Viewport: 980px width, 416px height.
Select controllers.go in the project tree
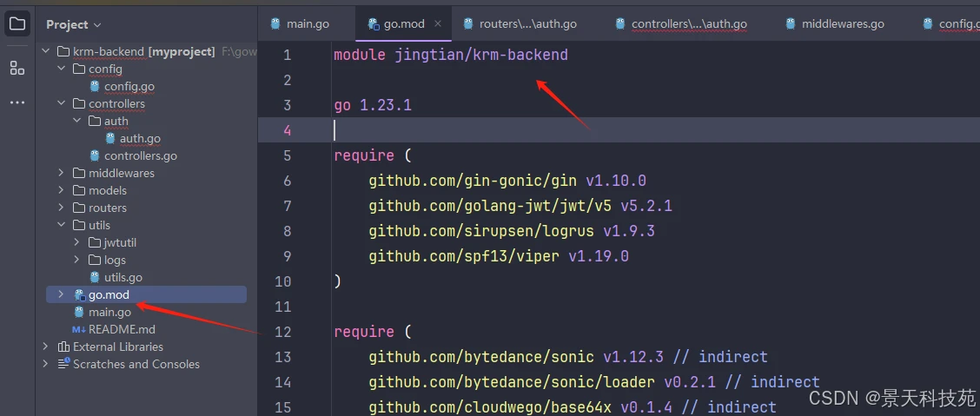pyautogui.click(x=141, y=155)
